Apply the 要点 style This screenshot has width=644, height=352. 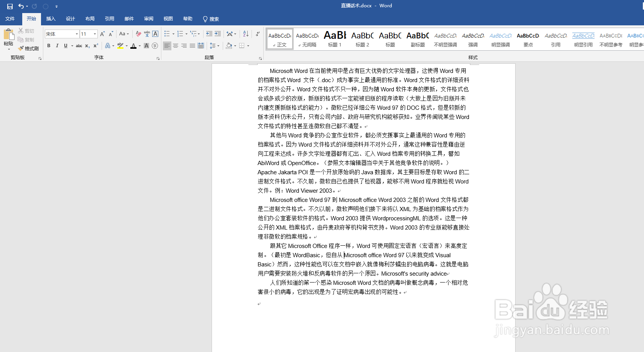pos(528,39)
